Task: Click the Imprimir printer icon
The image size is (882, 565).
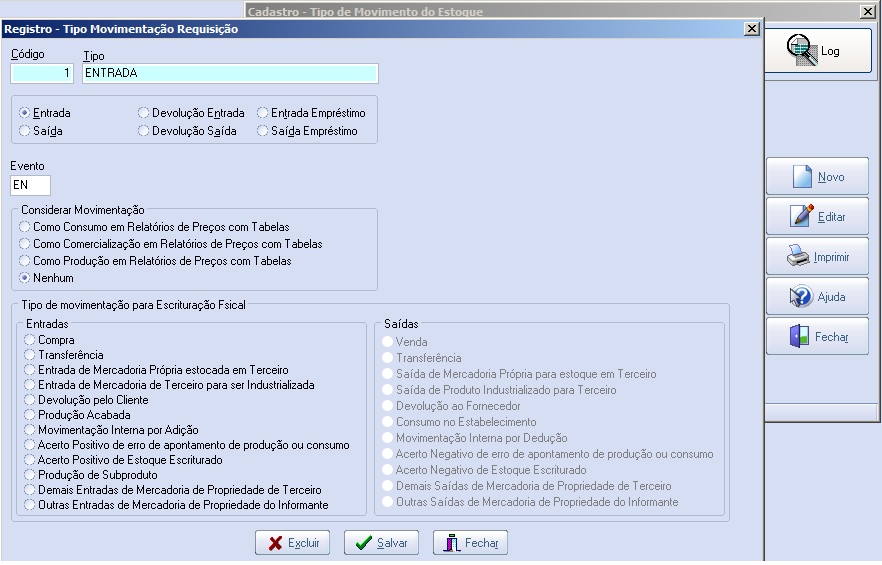Action: [x=798, y=256]
